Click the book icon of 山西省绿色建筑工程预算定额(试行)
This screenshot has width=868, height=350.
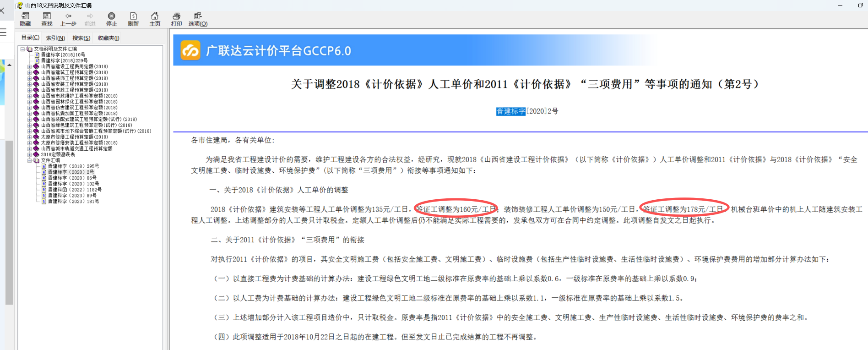[x=36, y=125]
